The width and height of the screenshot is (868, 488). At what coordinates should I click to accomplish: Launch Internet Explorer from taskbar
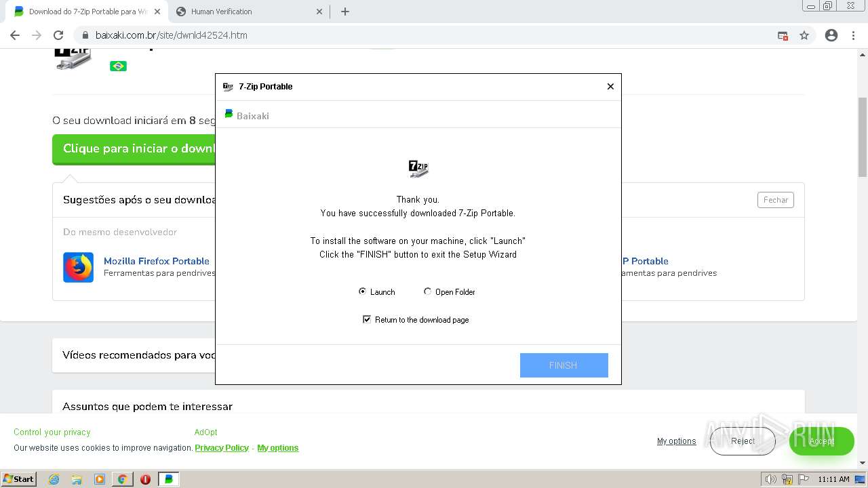pos(54,479)
